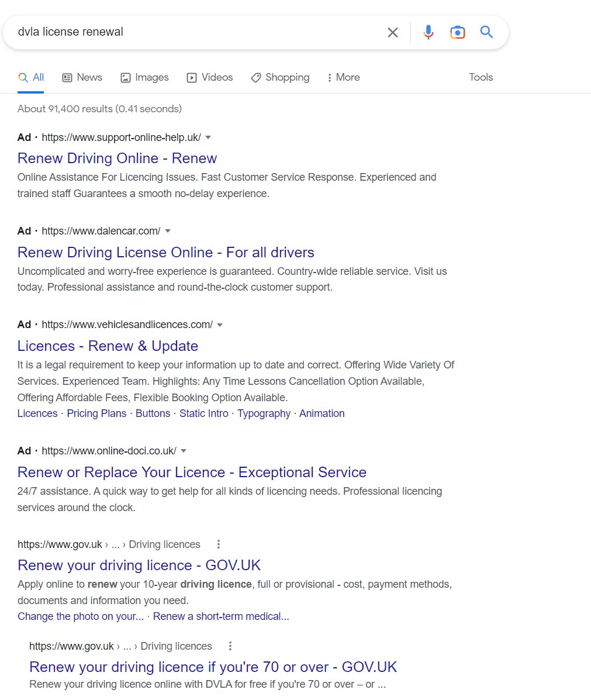Open 'Renew Driving License Online - For all drivers'
Image resolution: width=591 pixels, height=700 pixels.
point(165,252)
